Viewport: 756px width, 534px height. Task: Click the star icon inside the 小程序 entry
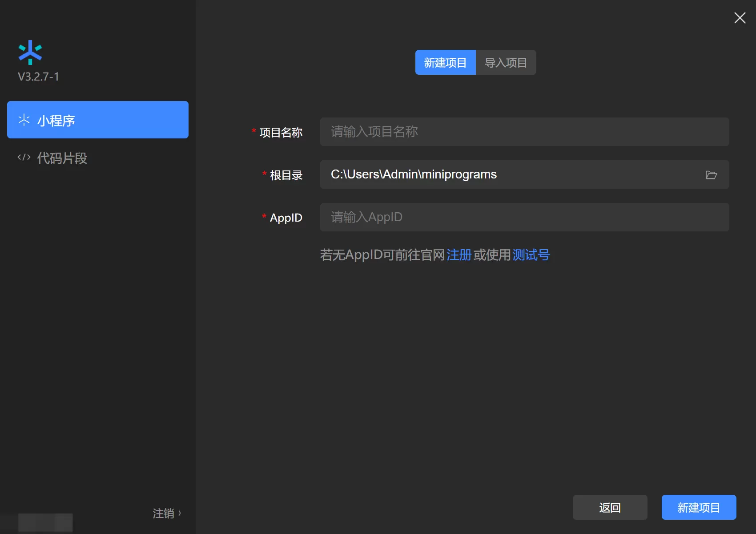pos(24,120)
